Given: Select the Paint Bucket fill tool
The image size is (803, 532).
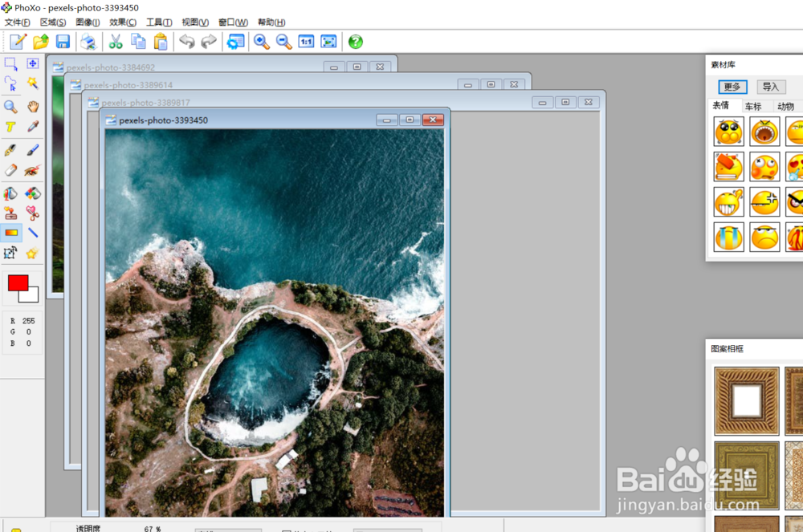Looking at the screenshot, I should click(10, 193).
